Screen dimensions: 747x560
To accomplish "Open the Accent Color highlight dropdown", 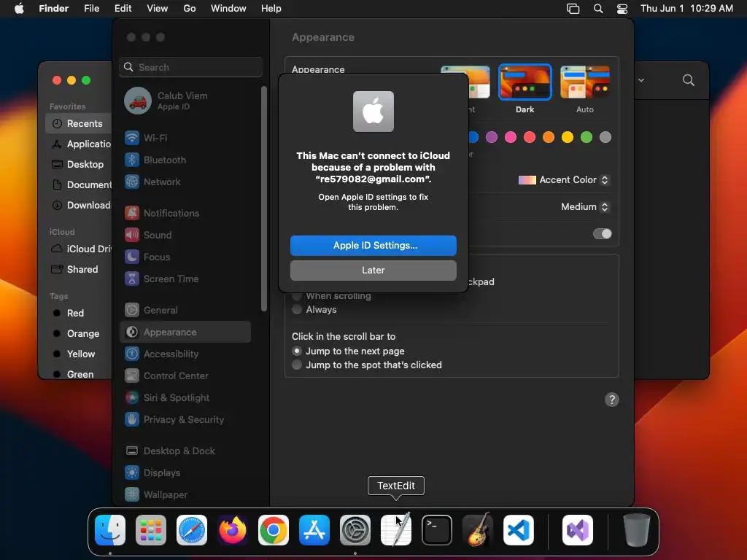I will (564, 180).
